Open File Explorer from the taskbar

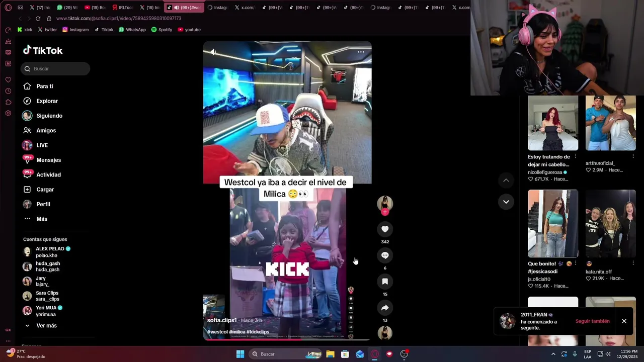tap(330, 354)
